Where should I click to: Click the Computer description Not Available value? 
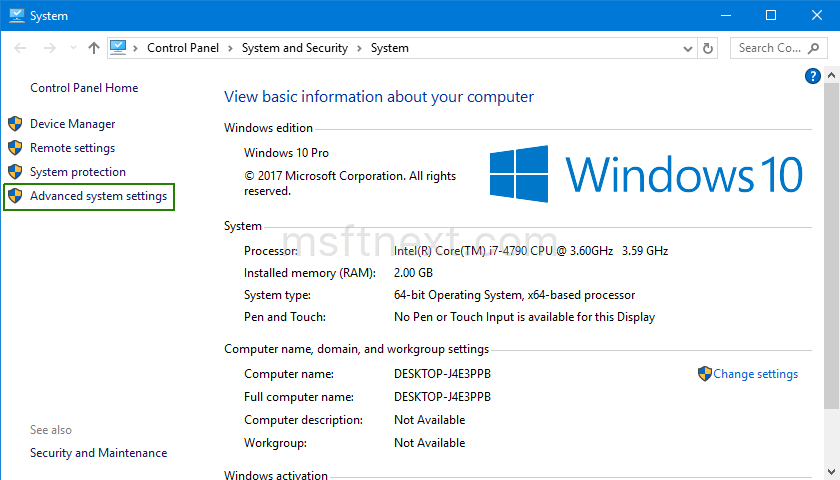[430, 419]
